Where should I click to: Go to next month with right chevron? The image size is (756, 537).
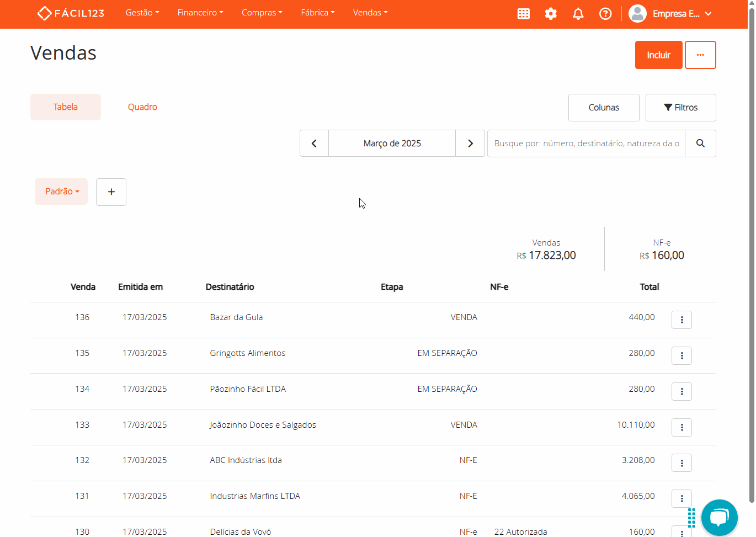470,143
